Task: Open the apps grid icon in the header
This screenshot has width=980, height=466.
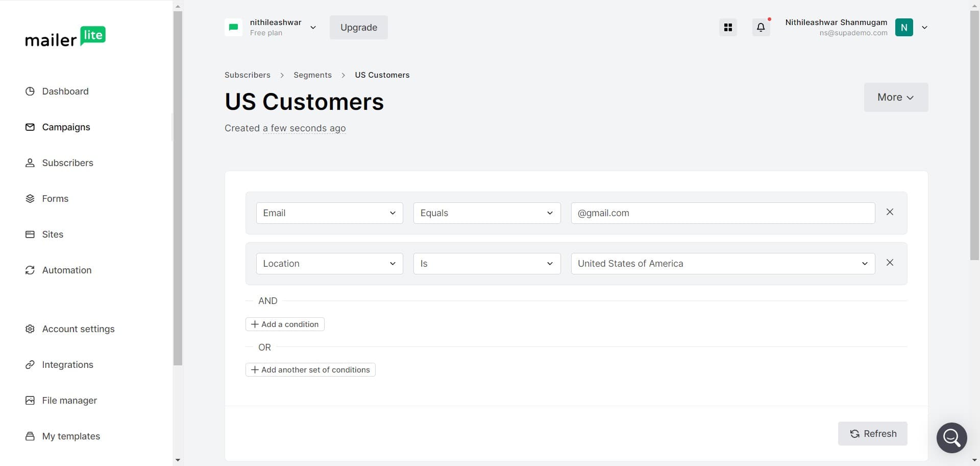Action: [728, 27]
